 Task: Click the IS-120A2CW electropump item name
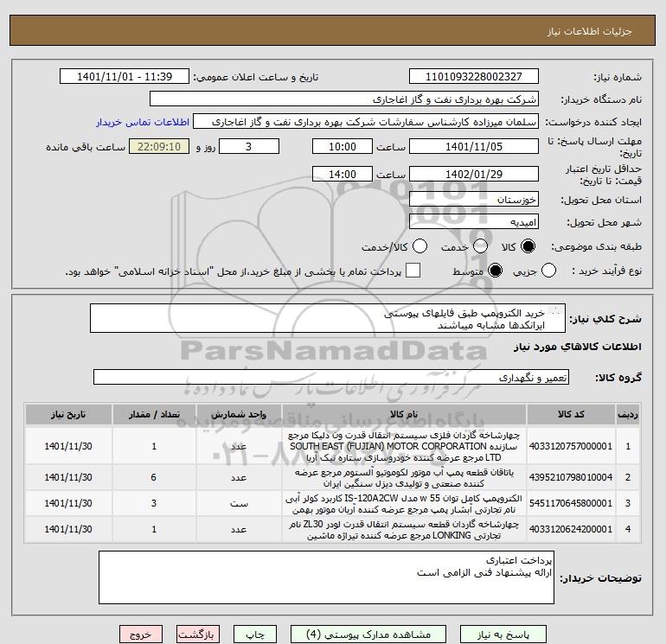point(404,503)
